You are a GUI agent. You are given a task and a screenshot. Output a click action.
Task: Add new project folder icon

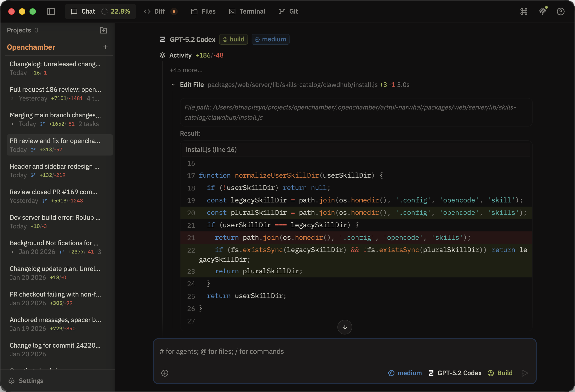103,30
